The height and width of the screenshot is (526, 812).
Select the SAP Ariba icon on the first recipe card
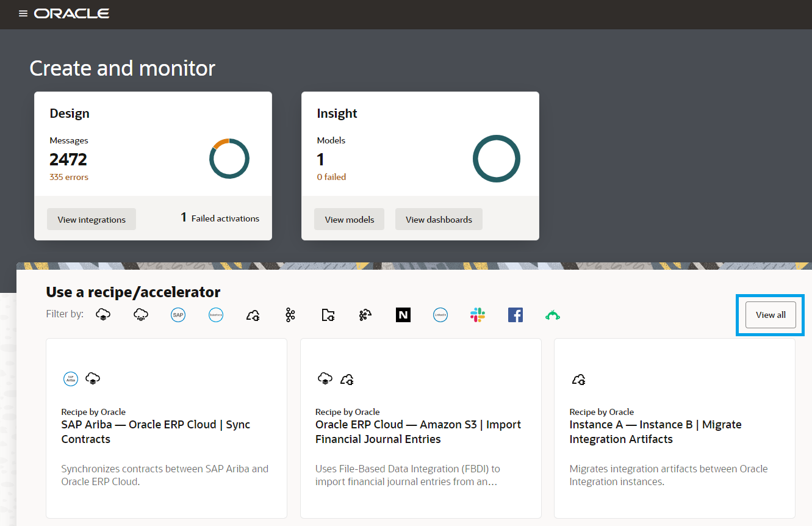(x=71, y=378)
